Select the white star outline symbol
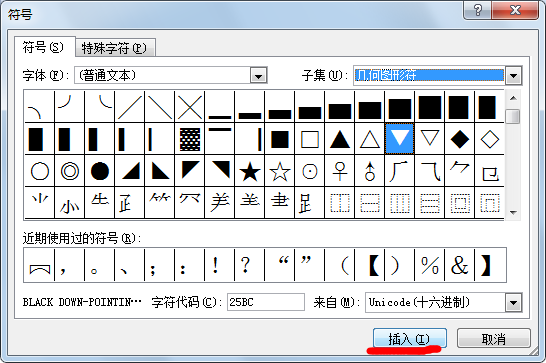The height and width of the screenshot is (363, 546). click(280, 171)
